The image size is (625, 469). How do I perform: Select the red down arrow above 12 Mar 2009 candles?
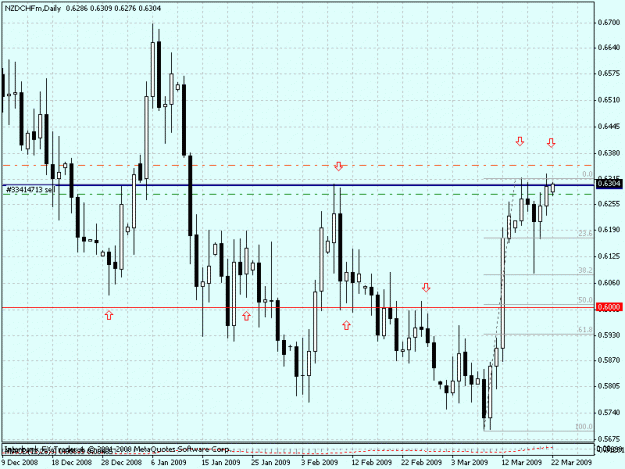[520, 141]
